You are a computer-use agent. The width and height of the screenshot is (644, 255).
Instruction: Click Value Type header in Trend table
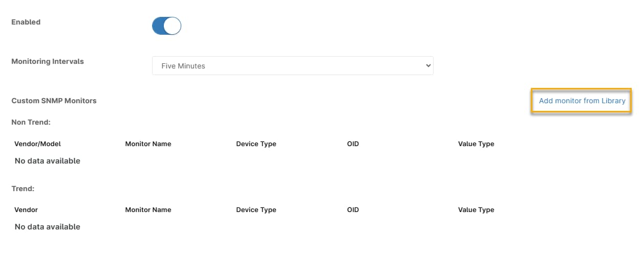pos(476,210)
